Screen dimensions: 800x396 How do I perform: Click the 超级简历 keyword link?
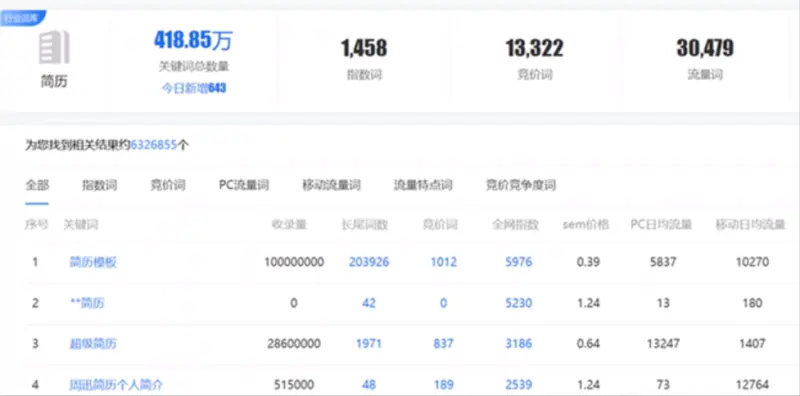(93, 343)
